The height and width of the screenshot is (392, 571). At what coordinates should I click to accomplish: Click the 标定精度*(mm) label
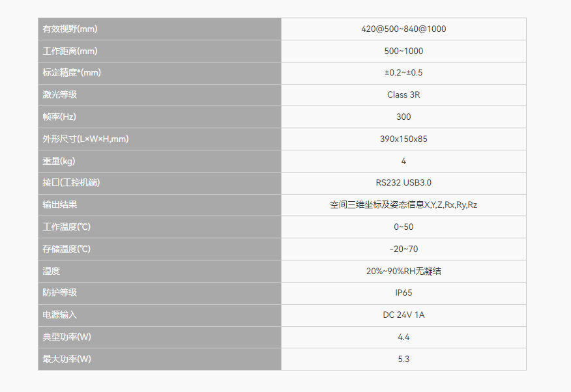(72, 73)
